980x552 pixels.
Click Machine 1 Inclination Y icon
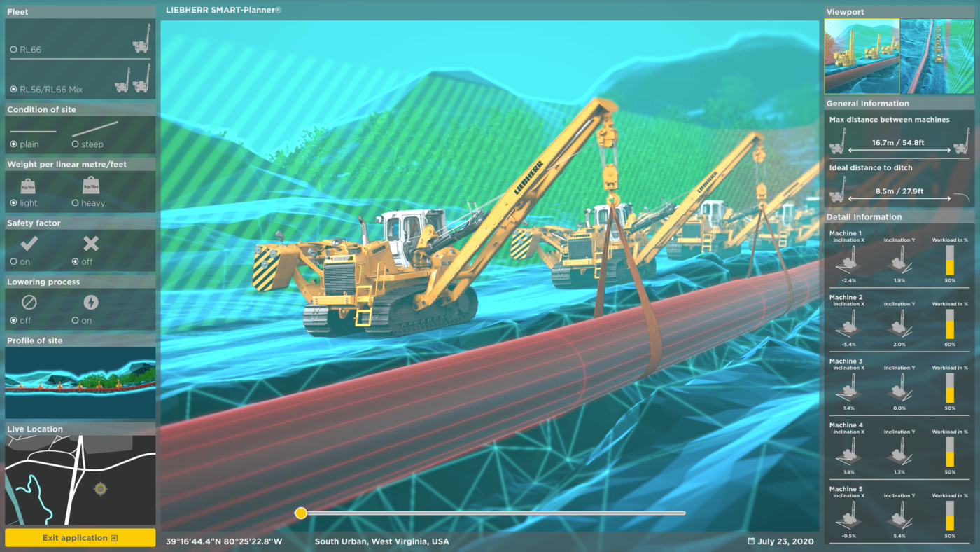[899, 261]
